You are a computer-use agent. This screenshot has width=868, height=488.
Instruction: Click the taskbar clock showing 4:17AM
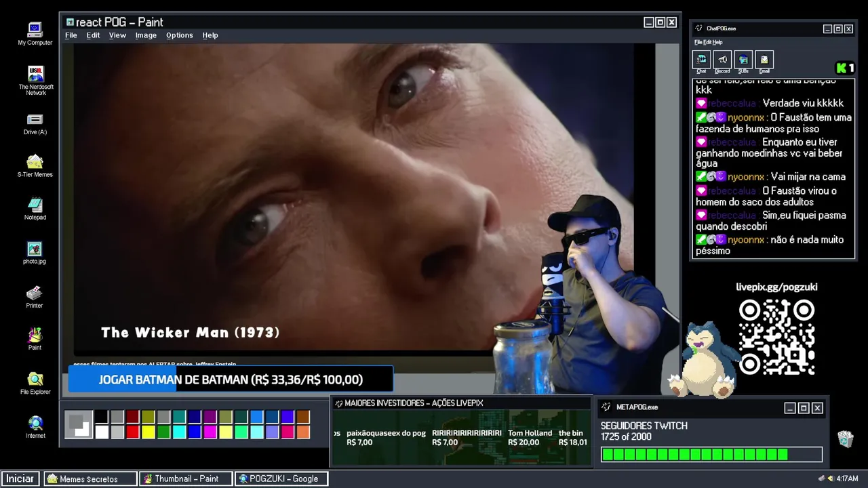(848, 479)
